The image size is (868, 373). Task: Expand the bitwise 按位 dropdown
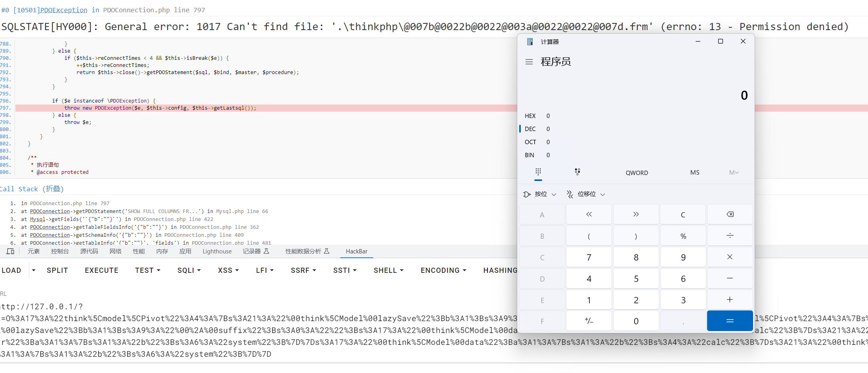[x=540, y=194]
